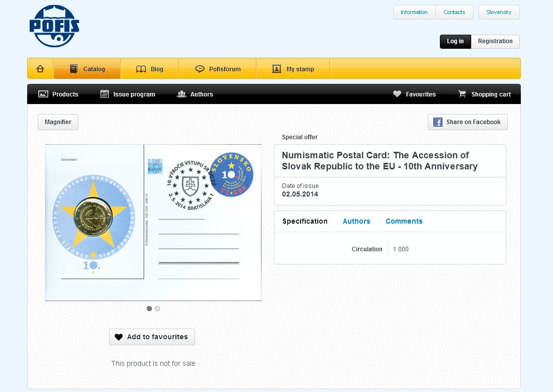This screenshot has width=553, height=392.
Task: Open the Shopping cart link
Action: [x=484, y=94]
